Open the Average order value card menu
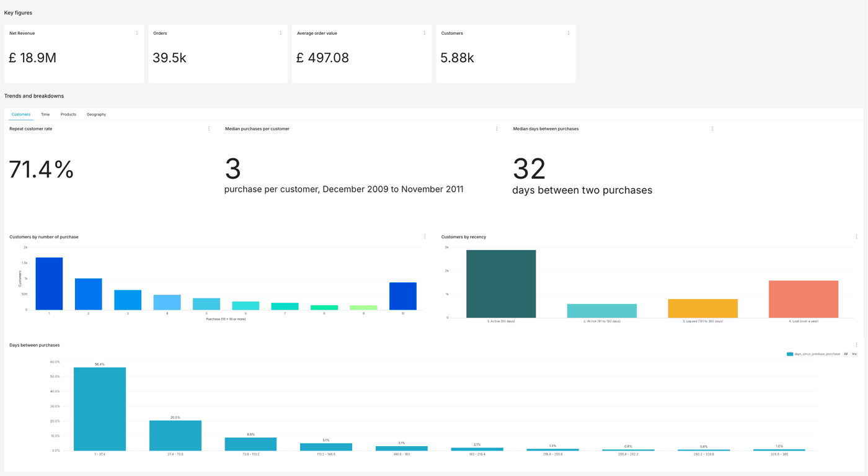 tap(425, 34)
